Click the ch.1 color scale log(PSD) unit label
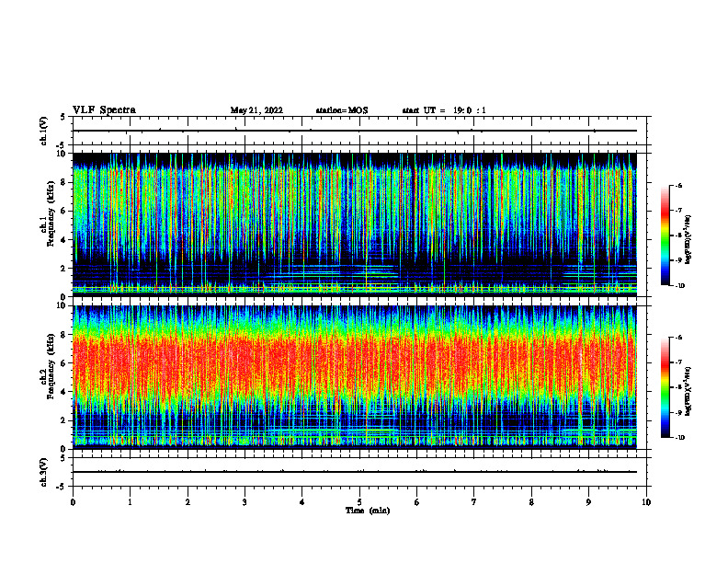 (x=688, y=240)
